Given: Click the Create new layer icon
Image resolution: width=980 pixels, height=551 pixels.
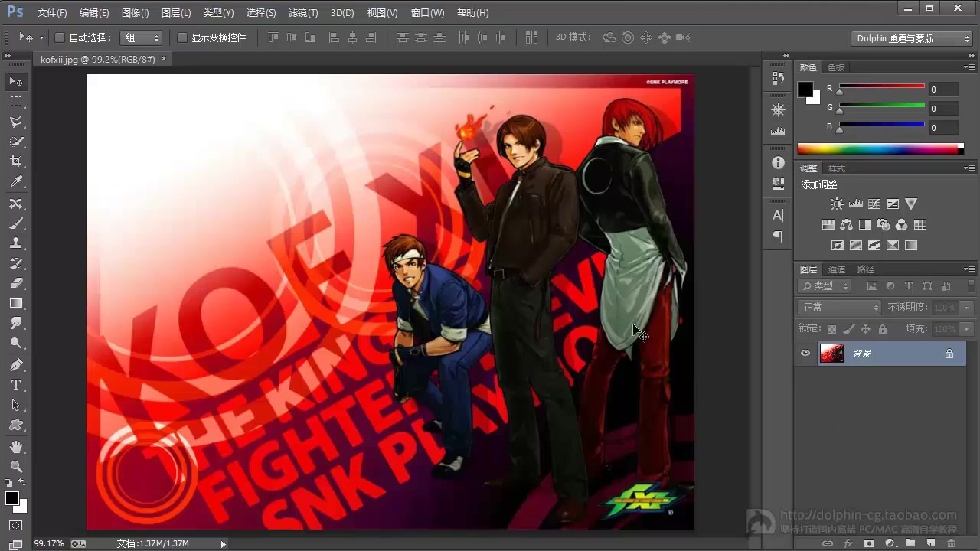Looking at the screenshot, I should click(930, 543).
